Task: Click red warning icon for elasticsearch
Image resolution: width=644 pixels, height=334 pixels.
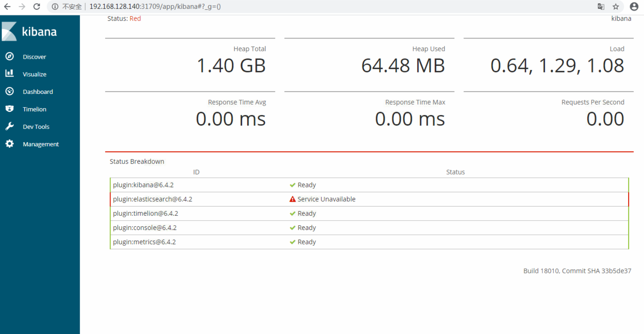Action: coord(293,199)
